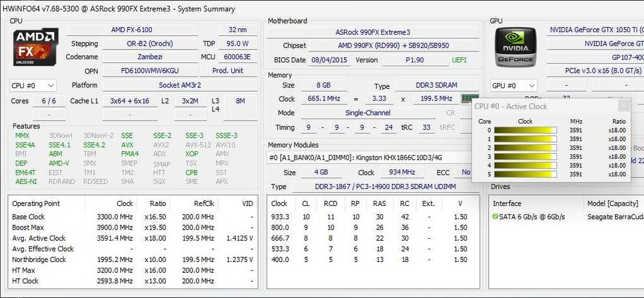Click the HT Max row
Screen dimensions: 644x298
(133, 270)
